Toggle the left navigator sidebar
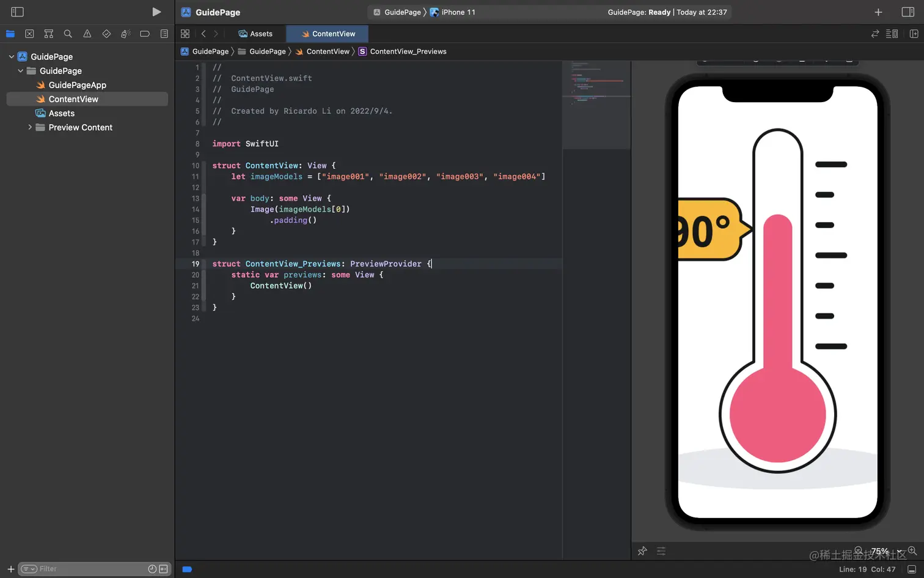This screenshot has height=578, width=924. pyautogui.click(x=17, y=12)
